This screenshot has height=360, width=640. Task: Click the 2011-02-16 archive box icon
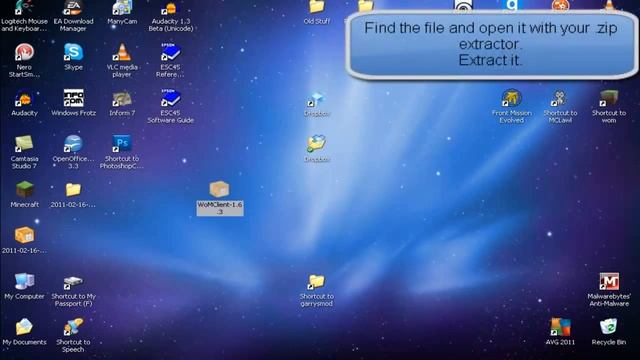tap(24, 236)
